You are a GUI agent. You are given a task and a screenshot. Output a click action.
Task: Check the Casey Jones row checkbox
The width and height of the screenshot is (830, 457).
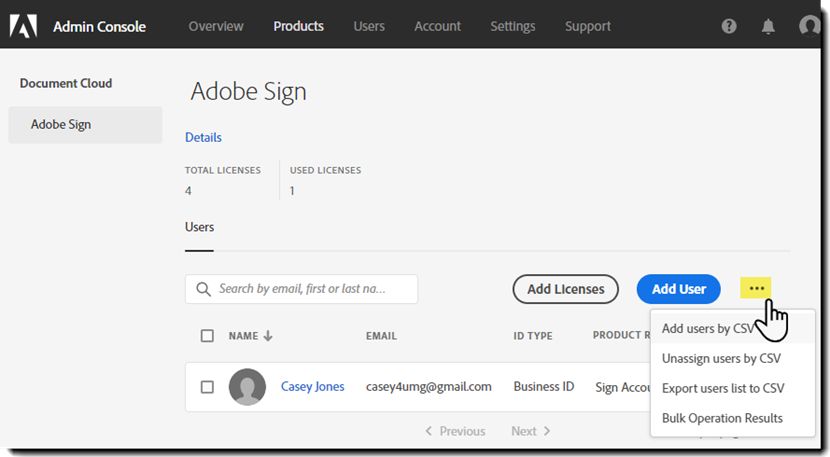207,387
